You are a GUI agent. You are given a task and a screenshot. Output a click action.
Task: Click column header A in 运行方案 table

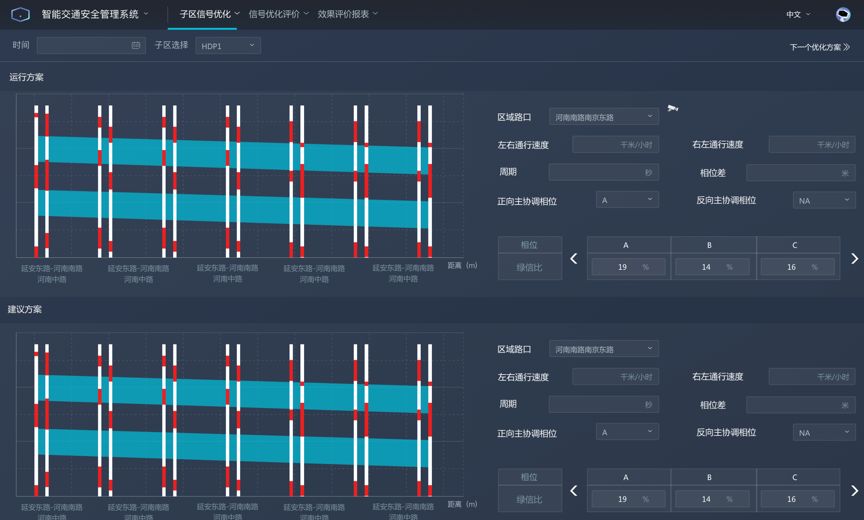coord(629,245)
